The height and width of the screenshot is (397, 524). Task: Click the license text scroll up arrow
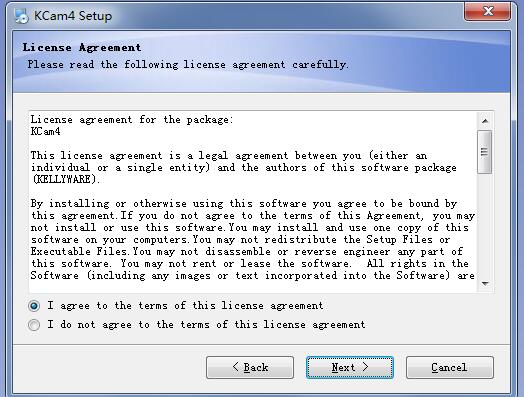pyautogui.click(x=485, y=121)
